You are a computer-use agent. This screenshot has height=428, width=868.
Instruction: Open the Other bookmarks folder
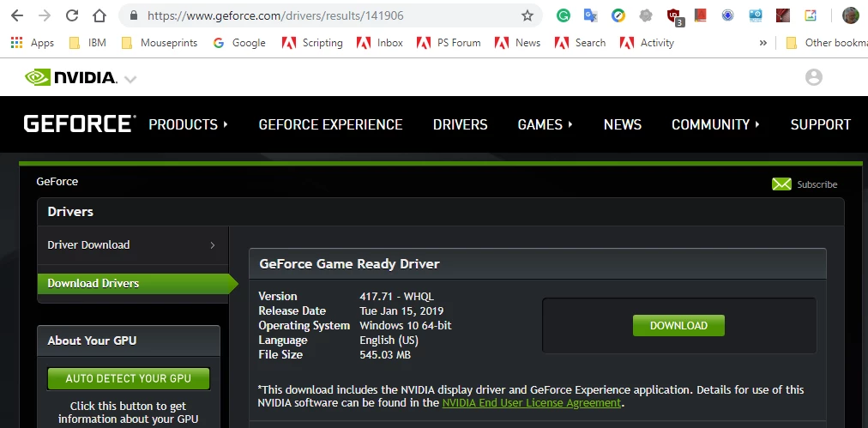tap(827, 43)
